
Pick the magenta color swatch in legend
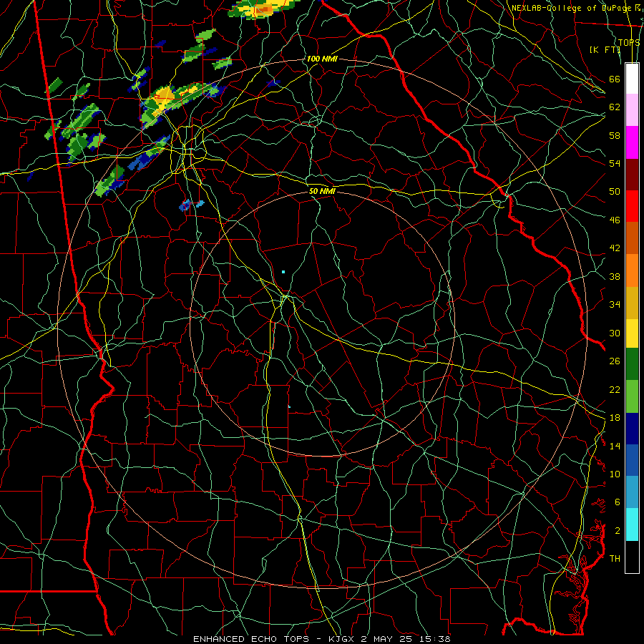[632, 142]
